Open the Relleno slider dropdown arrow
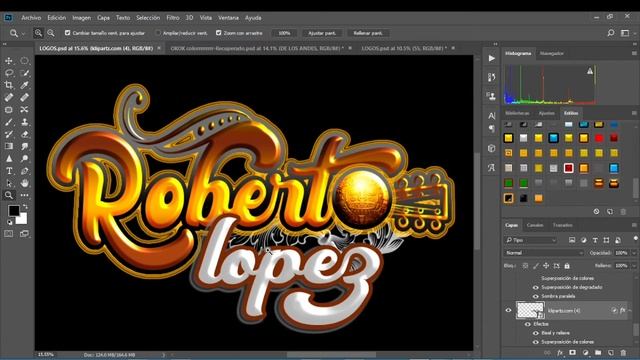The height and width of the screenshot is (360, 640). [x=634, y=266]
